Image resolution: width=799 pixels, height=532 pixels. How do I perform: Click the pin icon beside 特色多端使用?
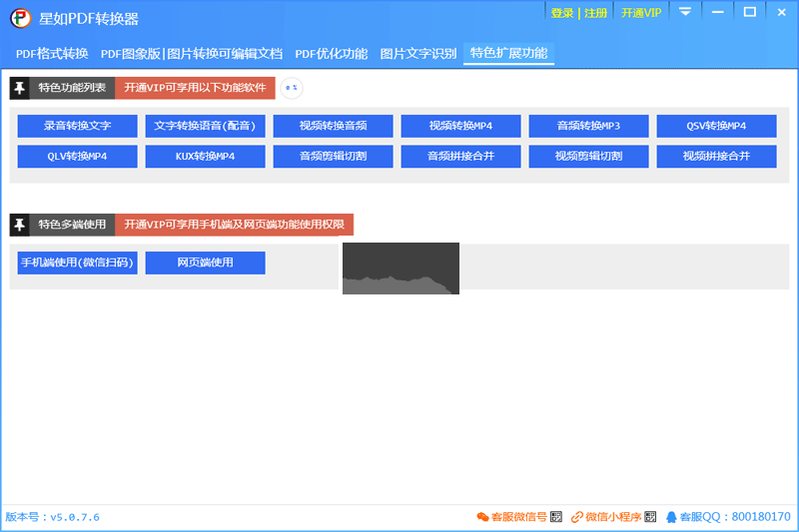click(19, 225)
